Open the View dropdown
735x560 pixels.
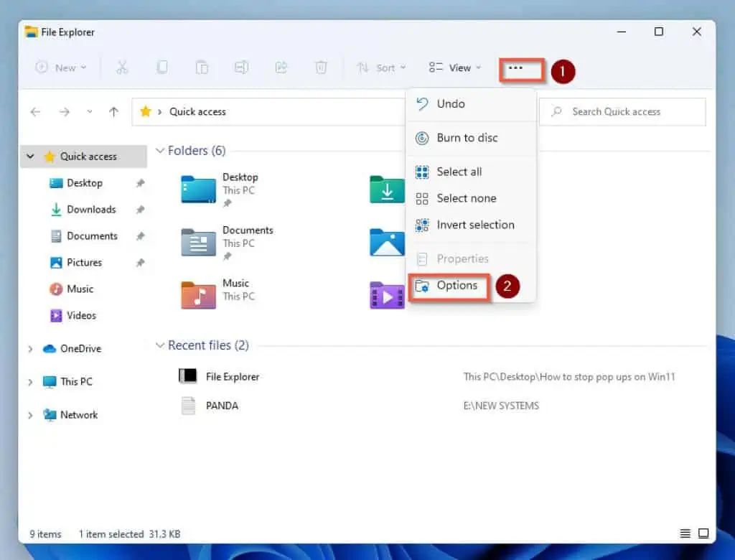pyautogui.click(x=455, y=67)
